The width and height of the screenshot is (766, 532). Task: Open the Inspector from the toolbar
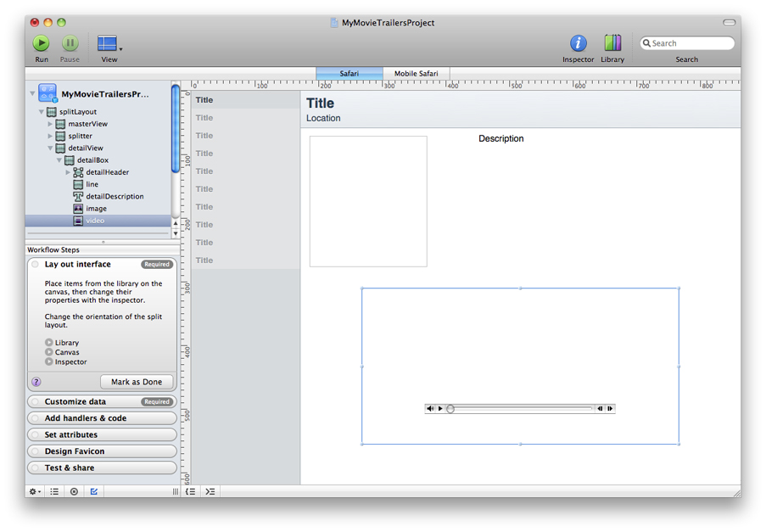coord(578,43)
